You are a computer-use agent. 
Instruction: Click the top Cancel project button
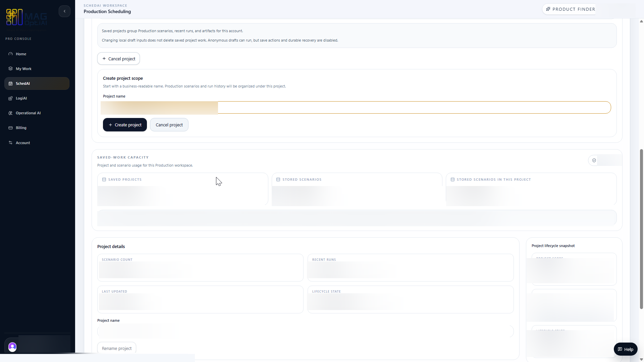[118, 59]
